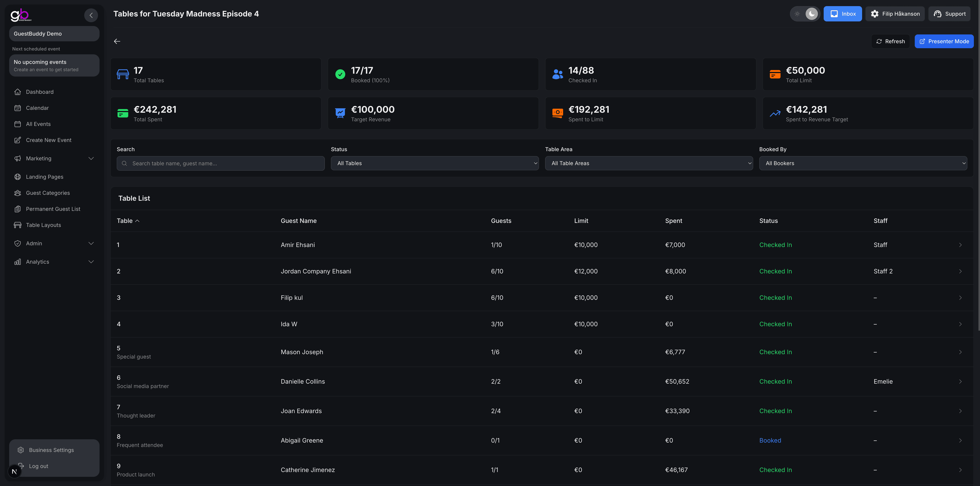Click the Refresh button

coord(890,41)
